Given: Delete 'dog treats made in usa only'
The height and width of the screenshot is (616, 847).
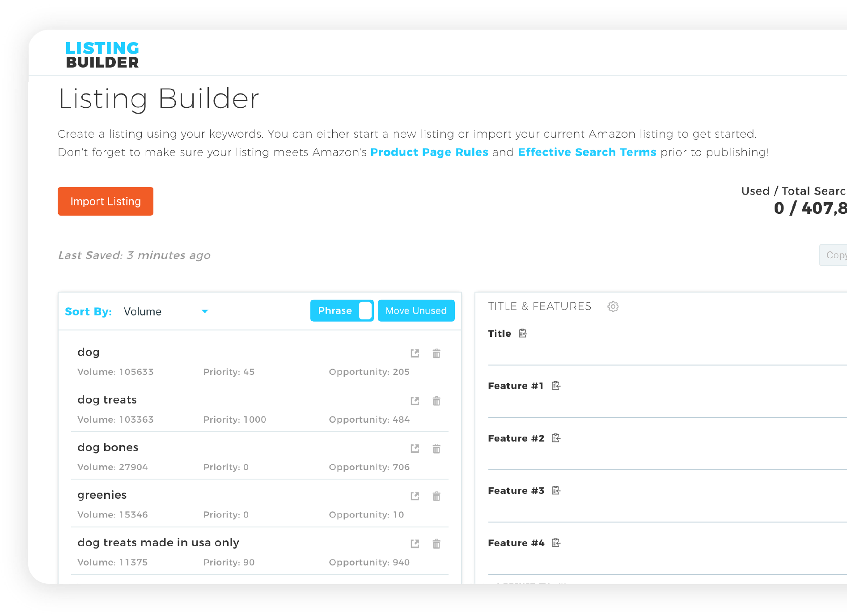Looking at the screenshot, I should pos(436,544).
